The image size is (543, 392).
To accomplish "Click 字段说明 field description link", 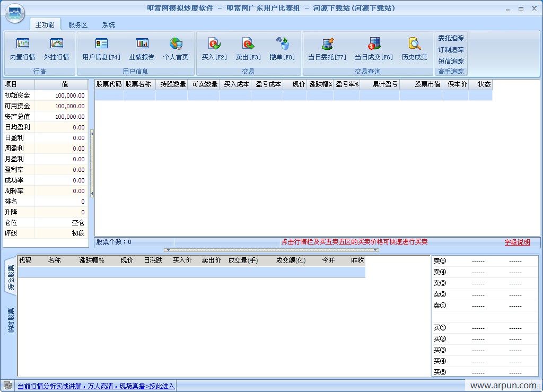I will (x=517, y=242).
